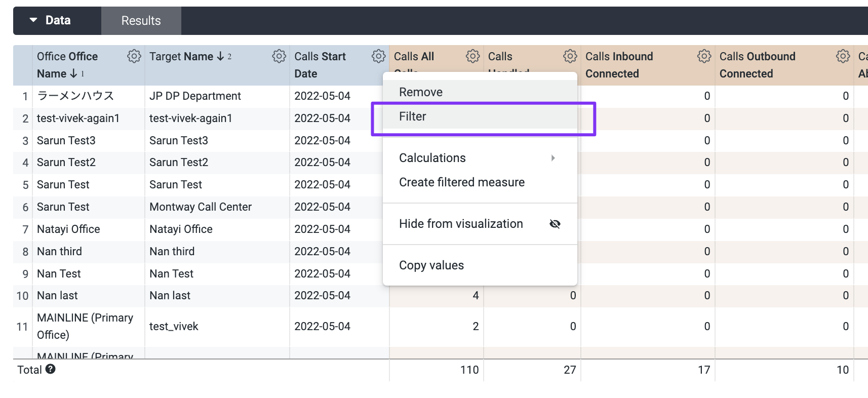Click the test_vivek target cell
The width and height of the screenshot is (868, 398).
[174, 327]
